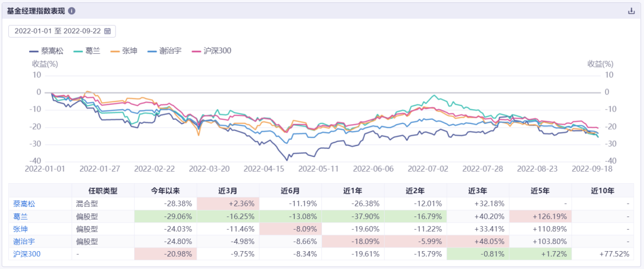Click the 近1年 column header
This screenshot has width=644, height=269.
pos(353,191)
